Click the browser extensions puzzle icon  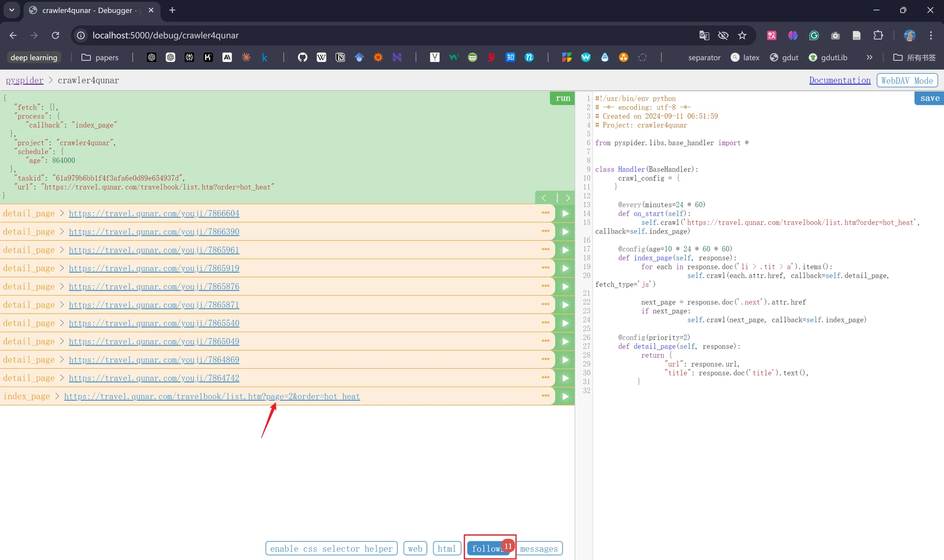click(878, 35)
